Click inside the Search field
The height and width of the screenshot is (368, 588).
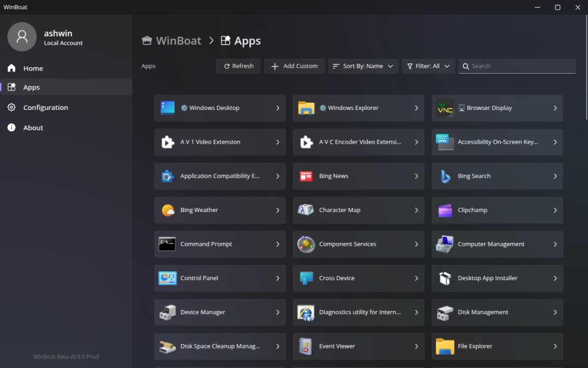tap(517, 66)
